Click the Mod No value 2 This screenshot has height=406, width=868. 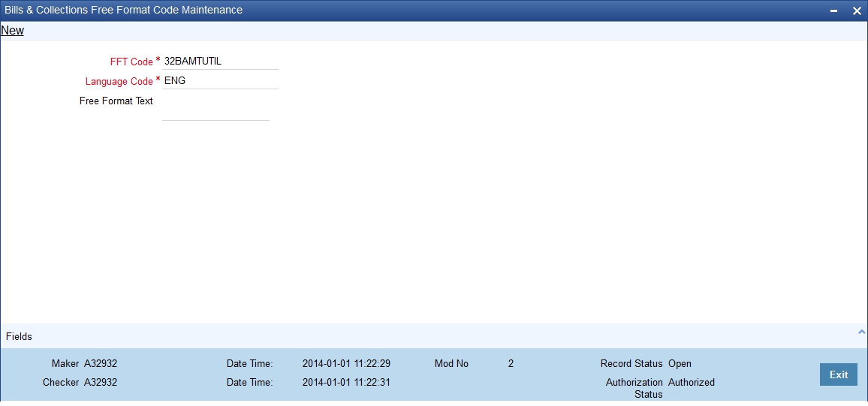point(511,364)
